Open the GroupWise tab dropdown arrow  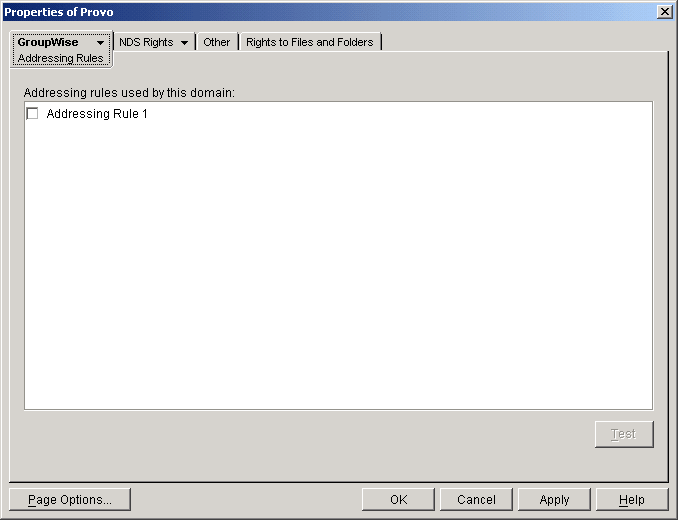(x=100, y=43)
